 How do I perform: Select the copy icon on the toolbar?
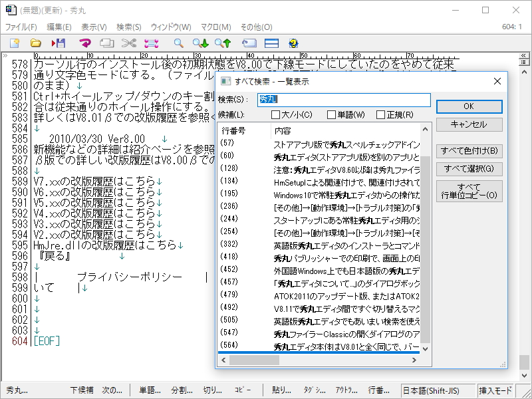point(106,42)
